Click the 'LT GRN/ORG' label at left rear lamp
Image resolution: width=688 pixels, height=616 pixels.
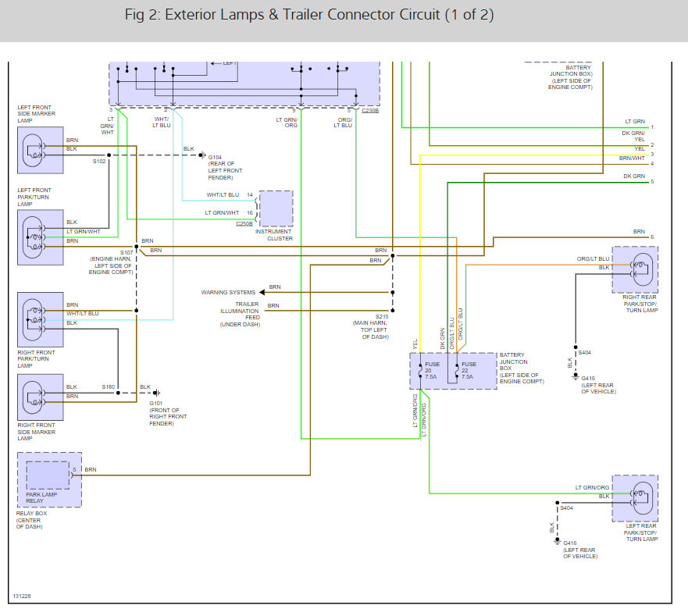593,487
